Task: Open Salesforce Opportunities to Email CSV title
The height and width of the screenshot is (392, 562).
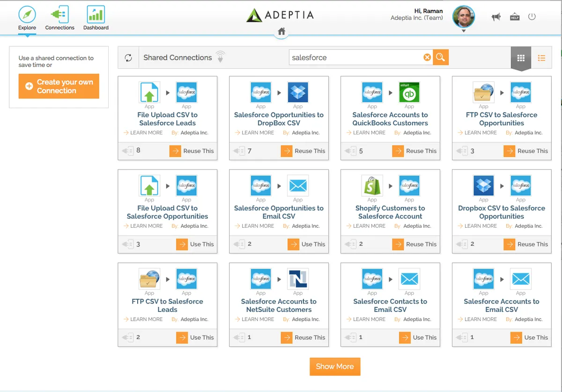Action: (x=279, y=212)
